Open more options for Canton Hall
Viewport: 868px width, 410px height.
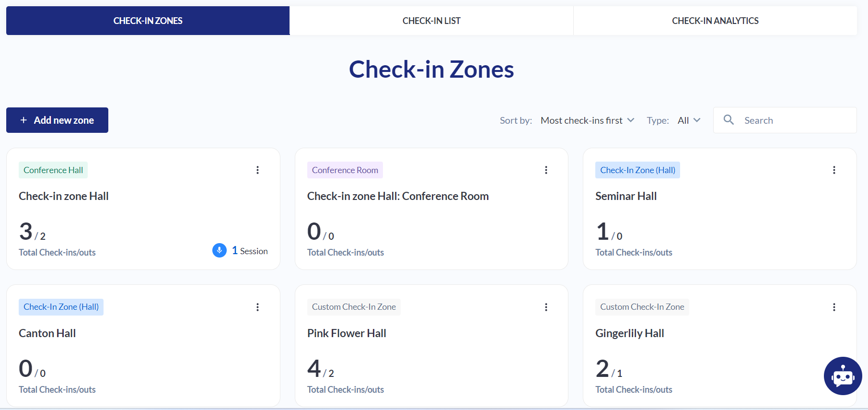pos(257,307)
